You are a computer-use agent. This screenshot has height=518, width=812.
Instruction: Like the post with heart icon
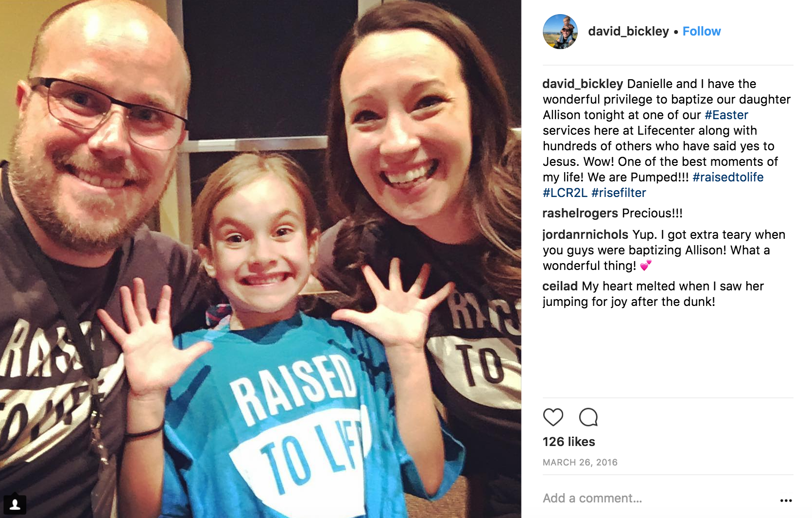553,417
